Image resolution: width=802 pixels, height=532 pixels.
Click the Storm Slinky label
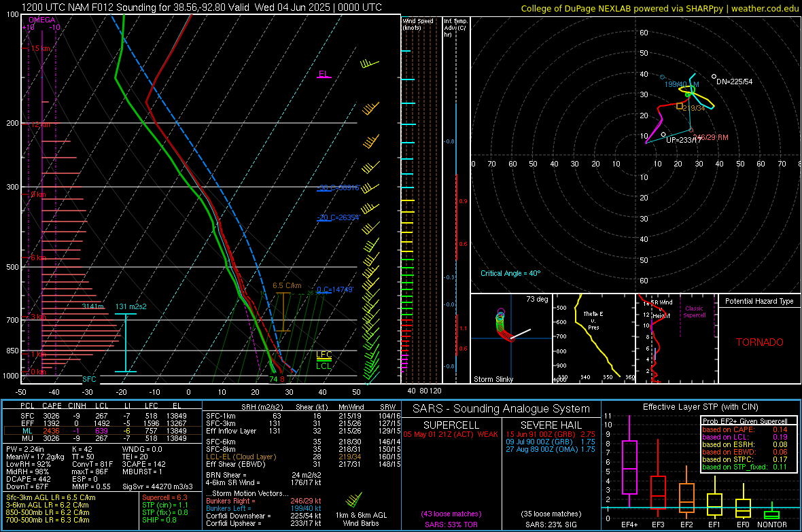point(493,379)
